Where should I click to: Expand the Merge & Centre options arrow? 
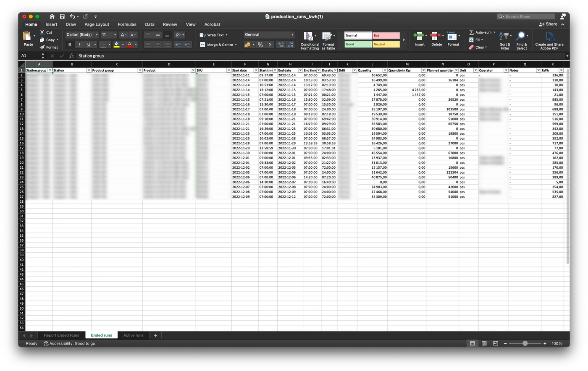click(236, 44)
